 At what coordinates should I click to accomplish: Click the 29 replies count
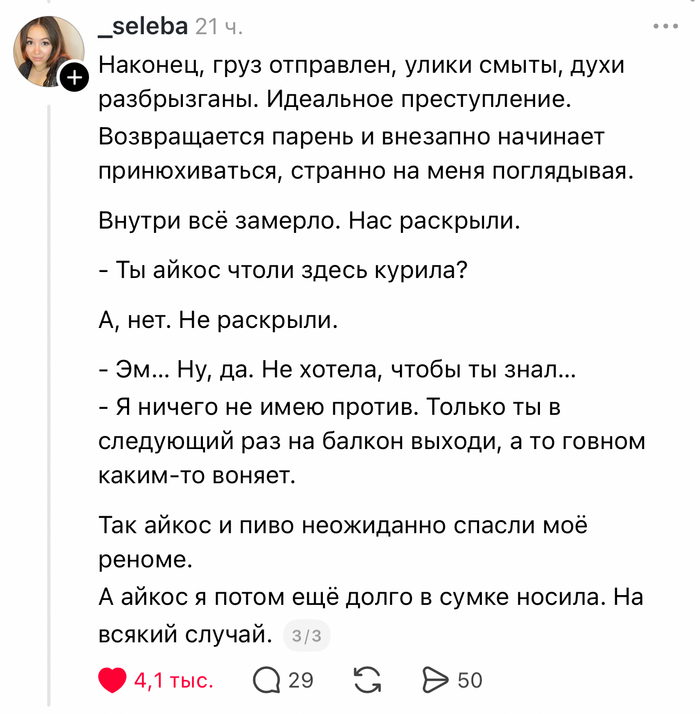coord(301,680)
